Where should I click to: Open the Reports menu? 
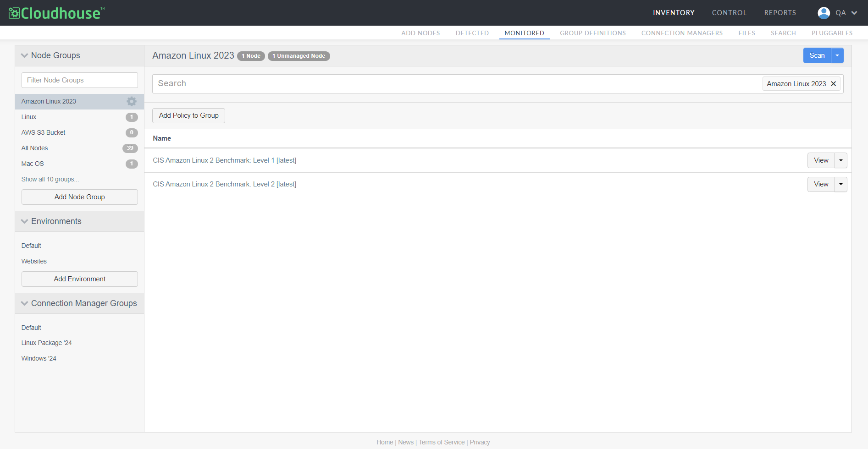(780, 13)
